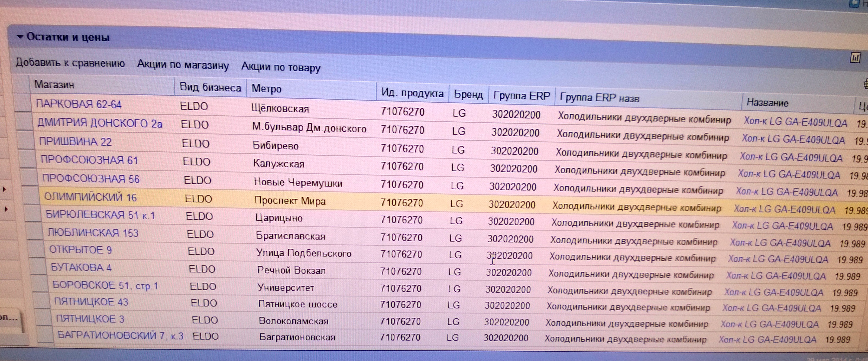Open Акции по магазину

(x=183, y=65)
